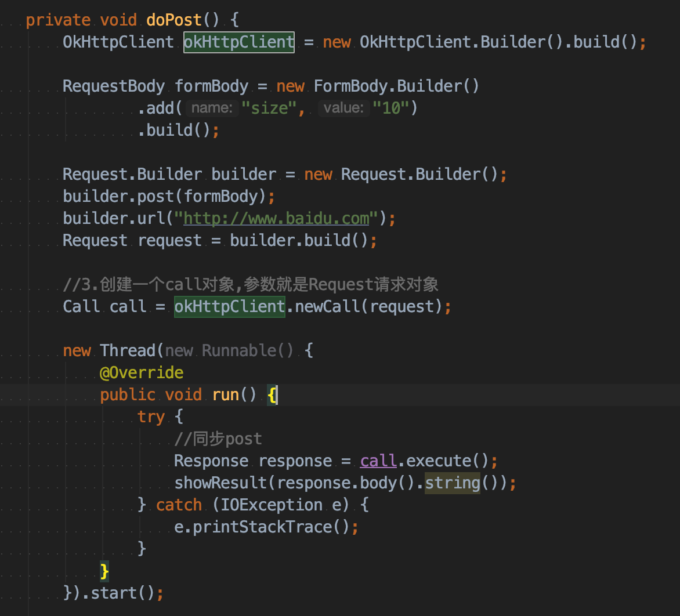Screen dimensions: 680x616
Task: Click the new Thread keyword text
Action: coord(109,350)
